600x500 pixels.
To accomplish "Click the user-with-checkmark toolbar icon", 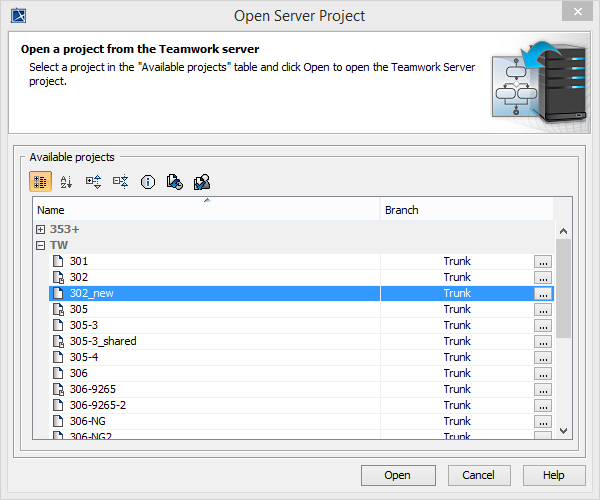I will tap(202, 182).
